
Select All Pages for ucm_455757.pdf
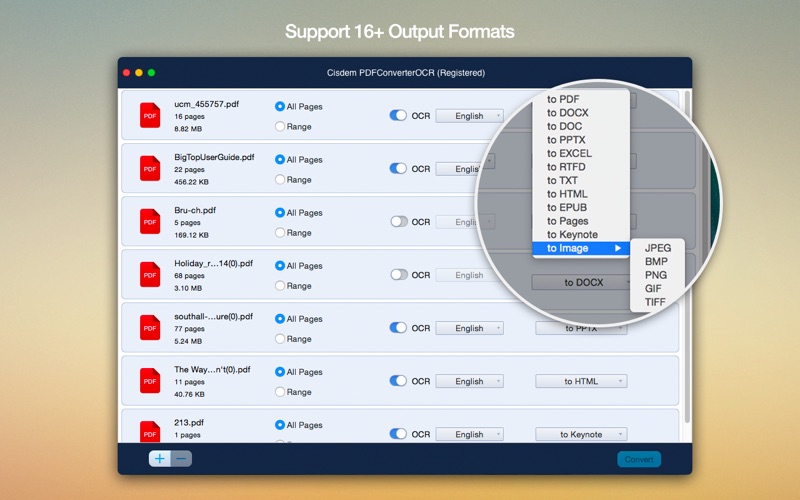pos(280,106)
